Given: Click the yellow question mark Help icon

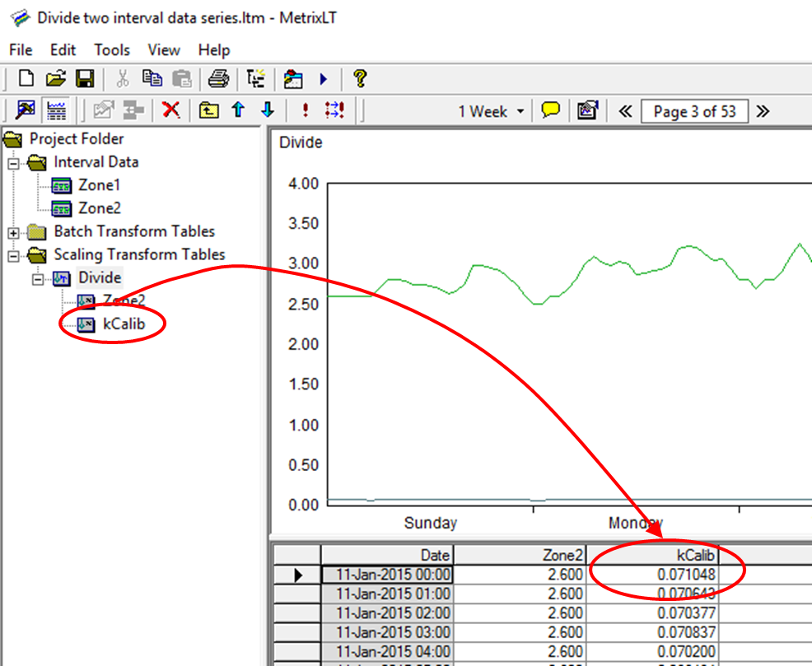Looking at the screenshot, I should click(359, 79).
